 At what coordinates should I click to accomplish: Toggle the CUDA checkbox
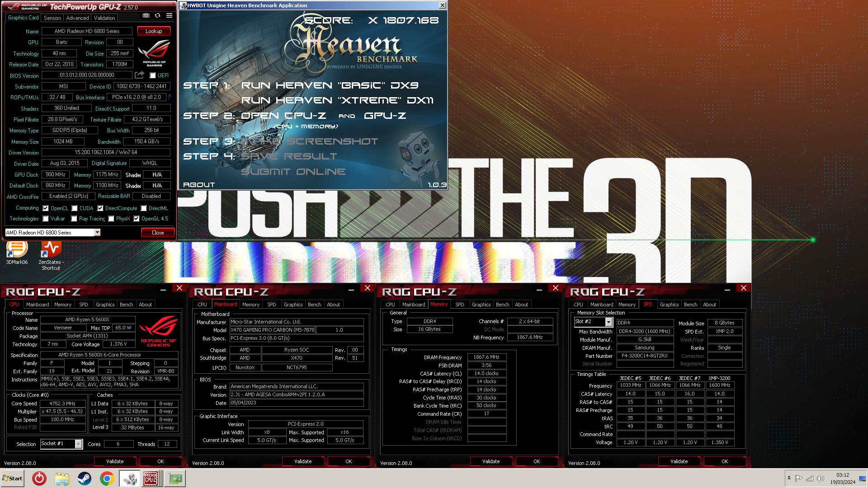pyautogui.click(x=74, y=208)
